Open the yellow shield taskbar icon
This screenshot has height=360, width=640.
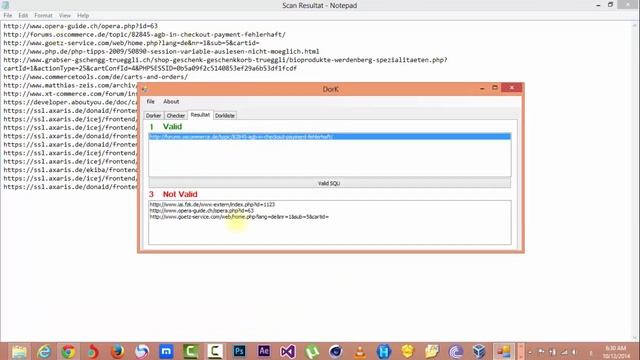(x=408, y=351)
